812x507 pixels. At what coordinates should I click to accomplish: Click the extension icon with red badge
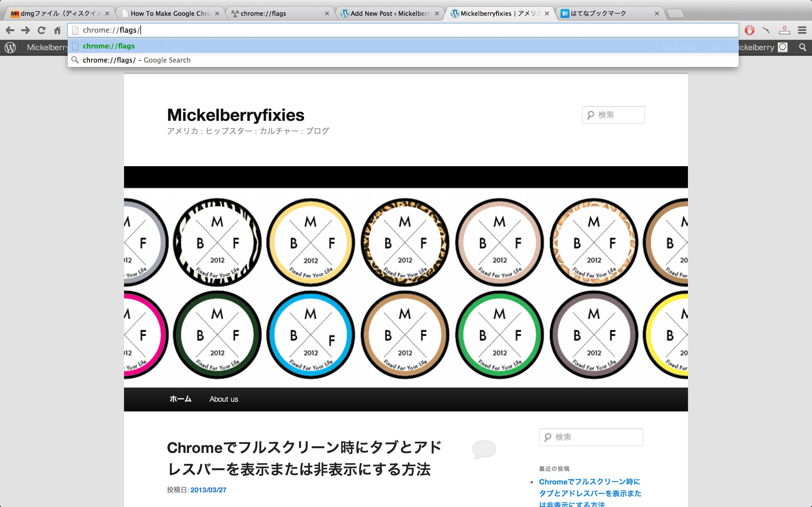point(784,30)
